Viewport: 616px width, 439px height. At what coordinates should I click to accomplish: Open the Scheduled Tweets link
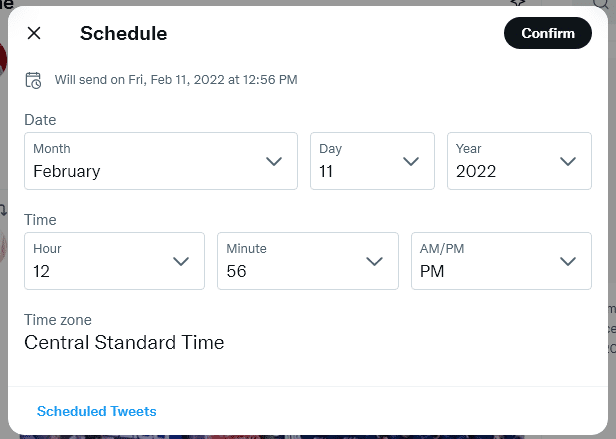click(x=97, y=411)
